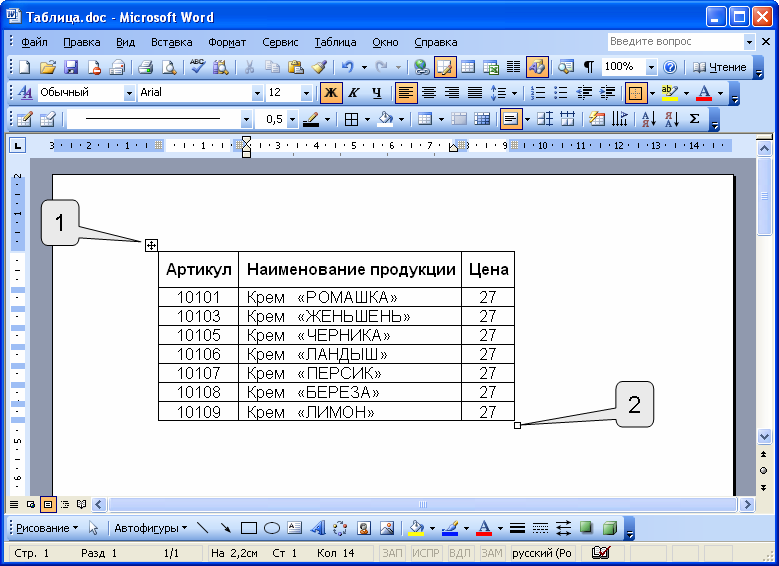Click the table move handle

(151, 244)
